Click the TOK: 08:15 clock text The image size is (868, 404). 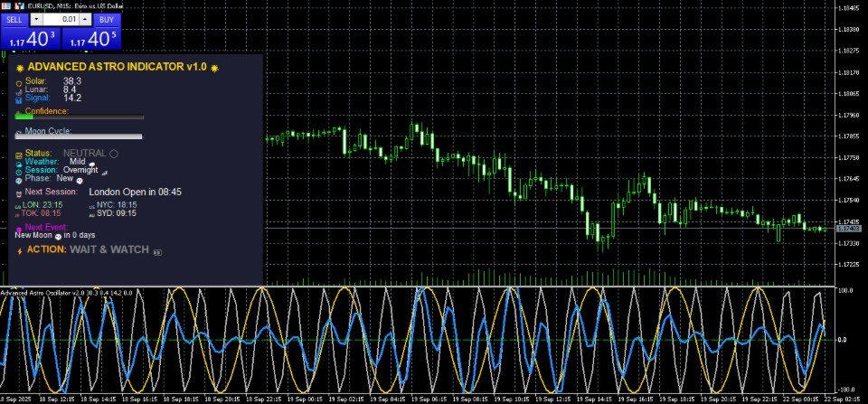(x=42, y=213)
